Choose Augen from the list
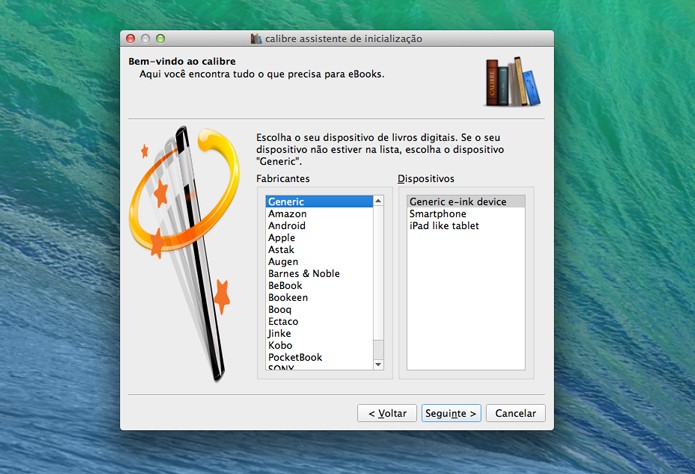The image size is (695, 474). (319, 262)
